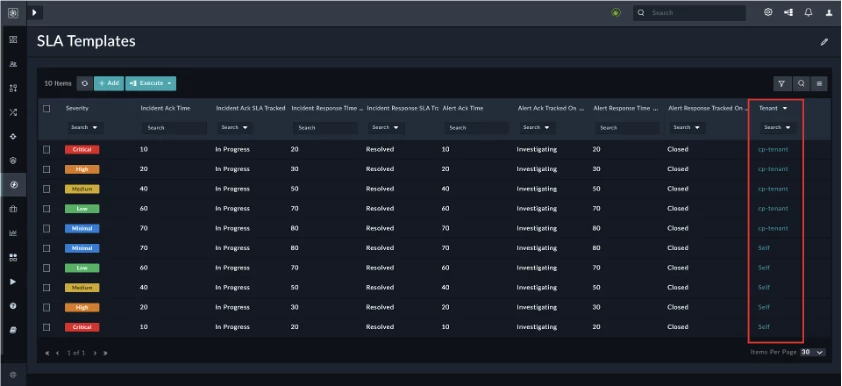Open the shield icon in the sidebar

pos(13,161)
